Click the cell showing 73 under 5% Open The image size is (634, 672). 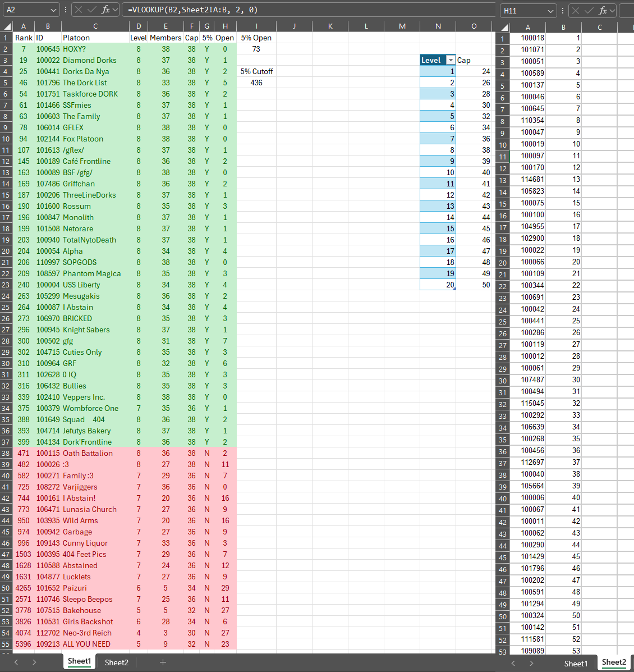pos(256,49)
